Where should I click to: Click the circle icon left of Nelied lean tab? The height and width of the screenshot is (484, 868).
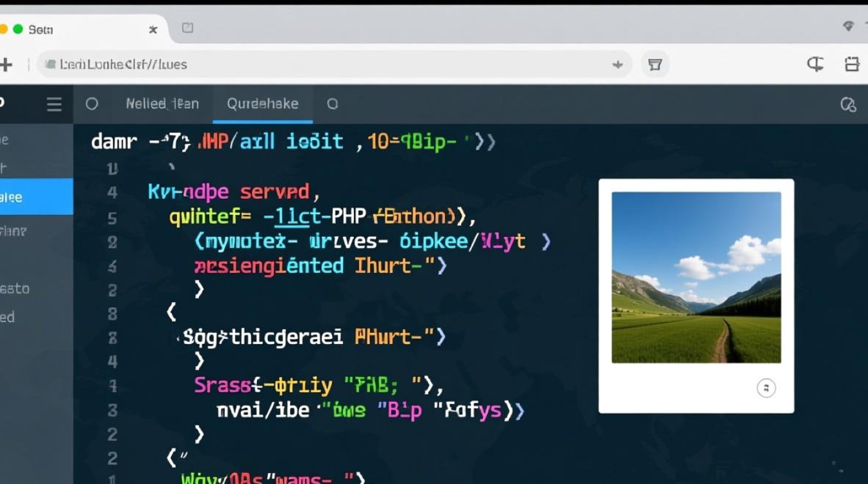click(x=92, y=104)
